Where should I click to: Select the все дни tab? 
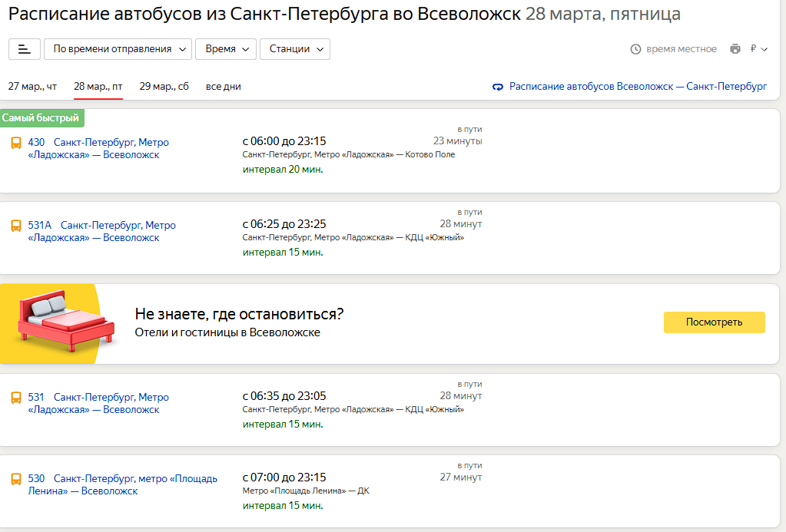point(223,87)
